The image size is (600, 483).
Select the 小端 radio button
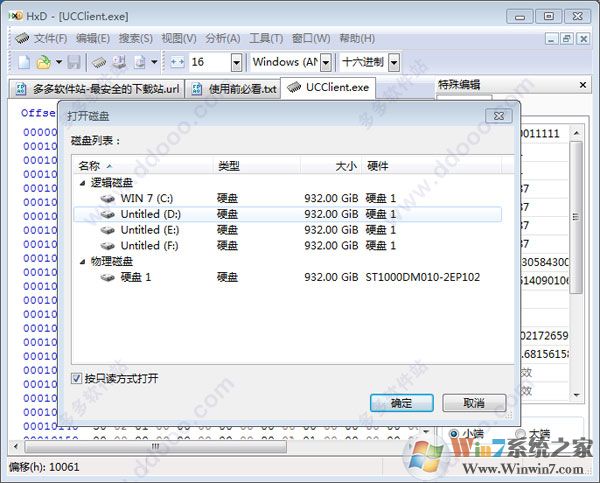click(x=454, y=434)
